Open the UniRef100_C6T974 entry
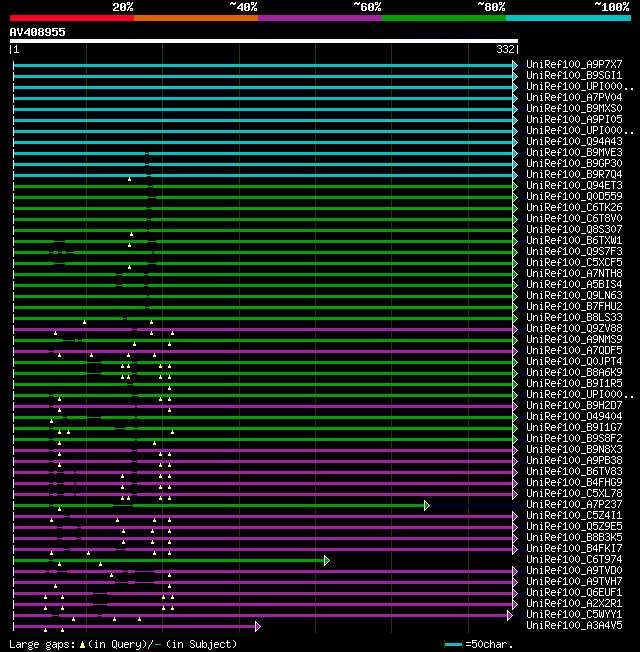Screen dimensions: 640x652 [574, 559]
